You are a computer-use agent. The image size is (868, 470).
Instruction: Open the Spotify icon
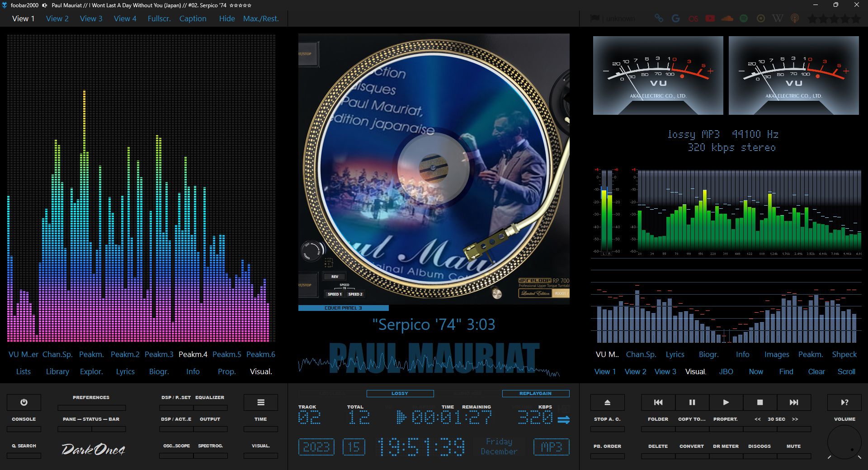tap(744, 19)
